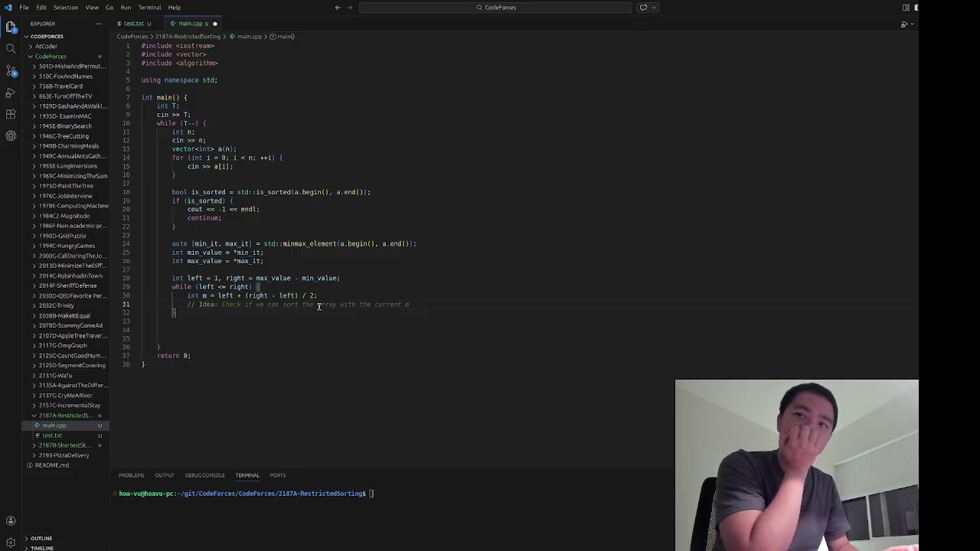Click CodeForces in the breadcrumb path
The height and width of the screenshot is (551, 980).
tap(132, 37)
